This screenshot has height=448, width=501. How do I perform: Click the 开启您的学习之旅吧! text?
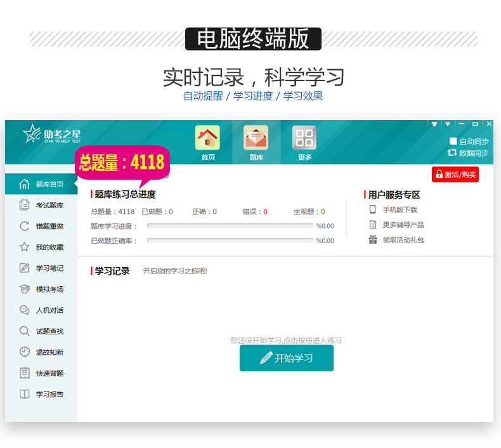pos(175,271)
